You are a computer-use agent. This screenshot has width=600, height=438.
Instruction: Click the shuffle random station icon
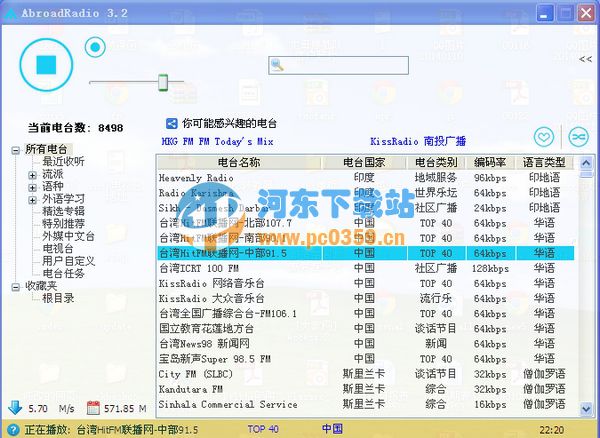click(x=578, y=137)
